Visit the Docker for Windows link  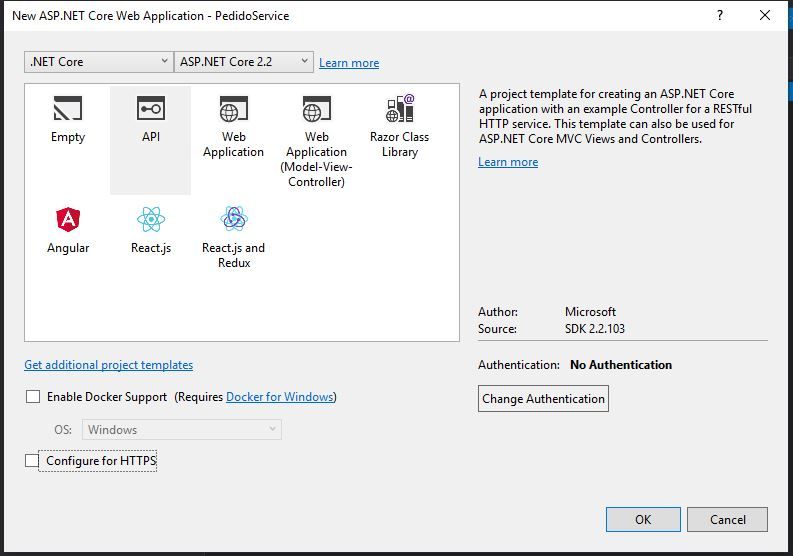pos(280,397)
